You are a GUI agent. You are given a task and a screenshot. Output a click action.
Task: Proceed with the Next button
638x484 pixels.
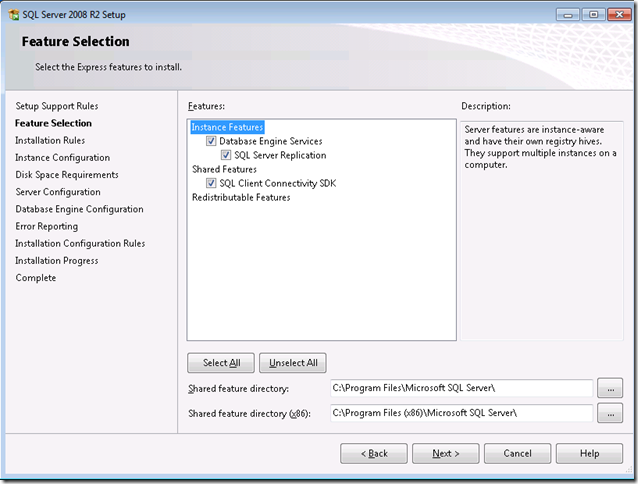click(x=446, y=453)
